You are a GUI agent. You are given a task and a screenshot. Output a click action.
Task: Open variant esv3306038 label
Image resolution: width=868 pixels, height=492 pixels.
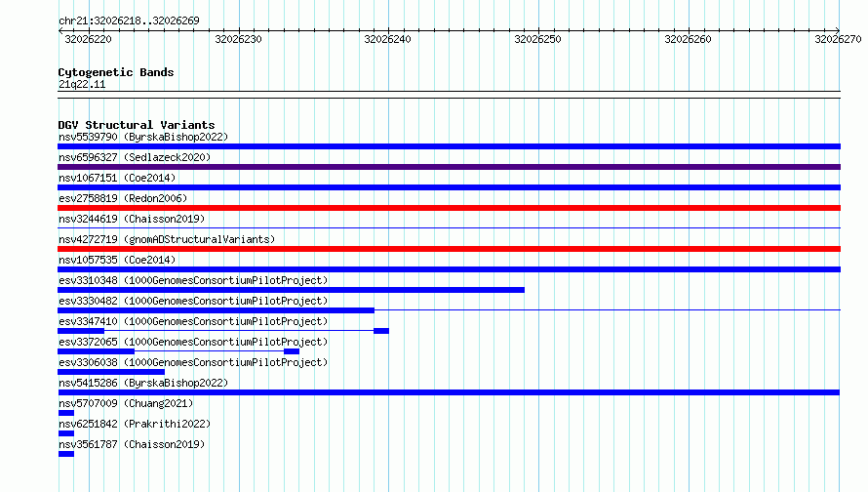(193, 362)
